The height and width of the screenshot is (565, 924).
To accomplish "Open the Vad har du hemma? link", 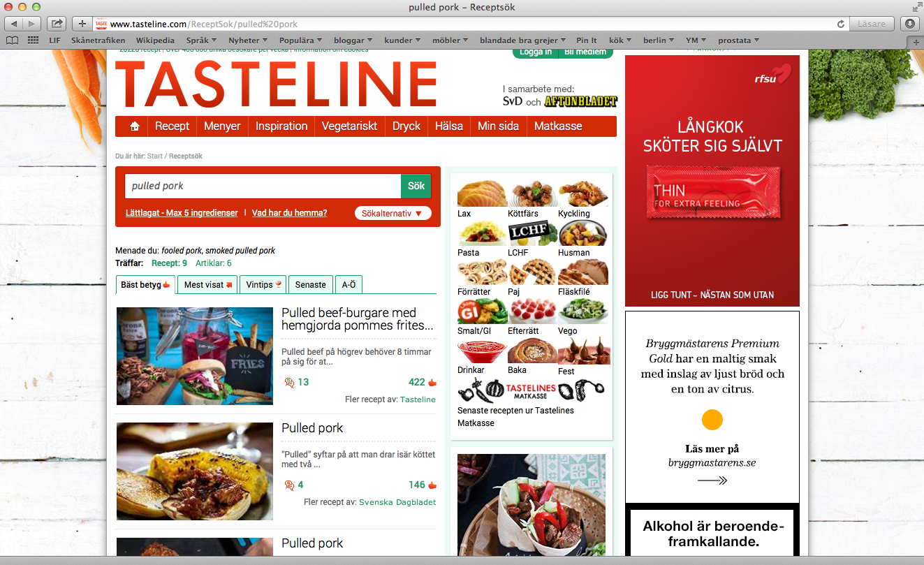I will pyautogui.click(x=289, y=213).
